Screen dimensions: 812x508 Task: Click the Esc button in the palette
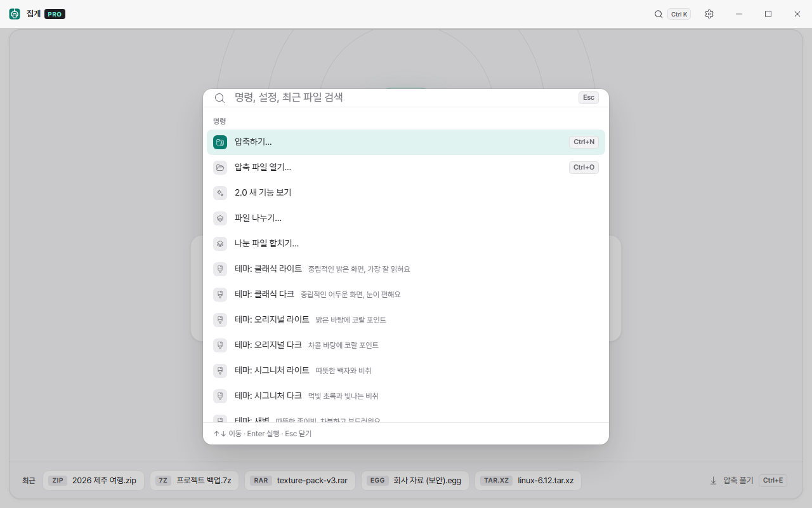point(589,98)
